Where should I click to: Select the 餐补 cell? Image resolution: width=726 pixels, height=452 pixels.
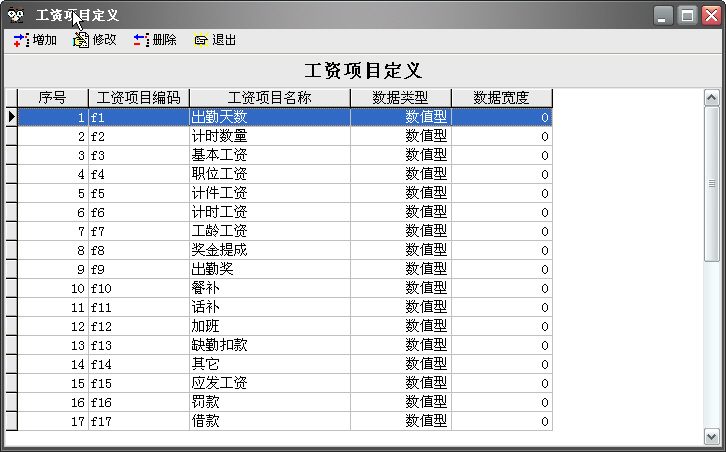270,288
